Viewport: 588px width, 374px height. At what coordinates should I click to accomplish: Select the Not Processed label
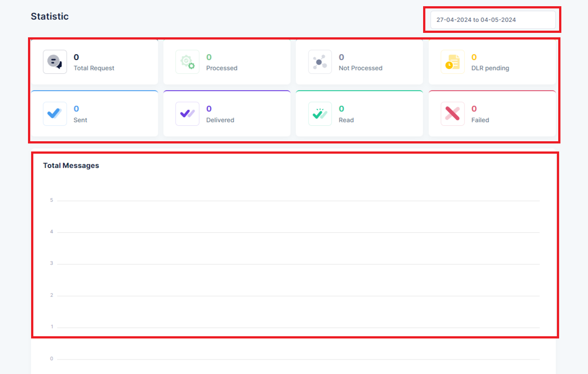coord(360,68)
